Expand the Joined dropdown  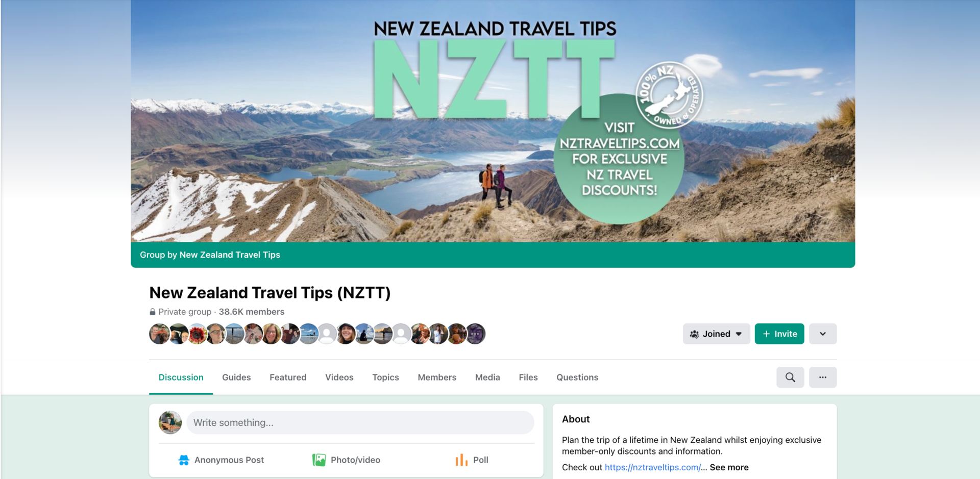717,334
